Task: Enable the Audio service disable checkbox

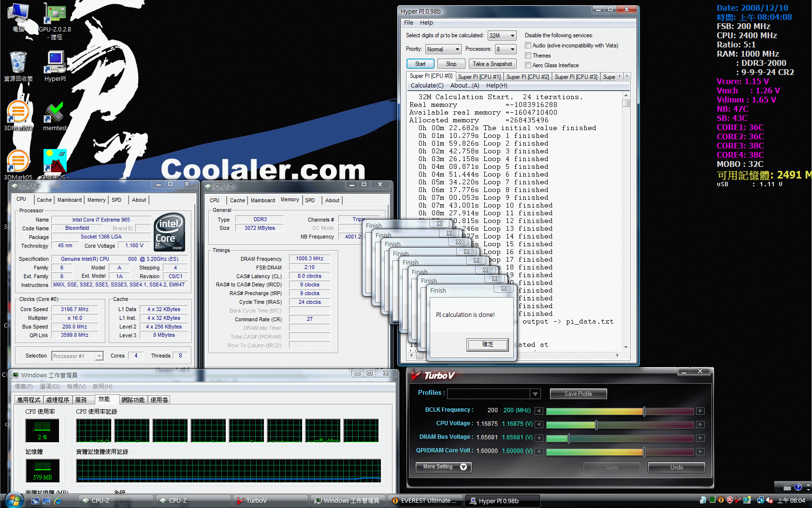Action: pos(528,45)
